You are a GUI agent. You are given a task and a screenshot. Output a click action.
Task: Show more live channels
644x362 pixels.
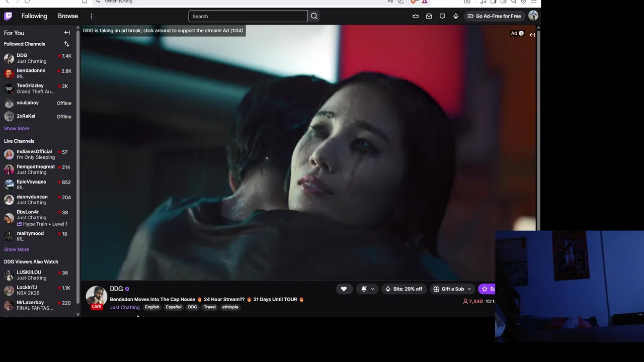(17, 249)
